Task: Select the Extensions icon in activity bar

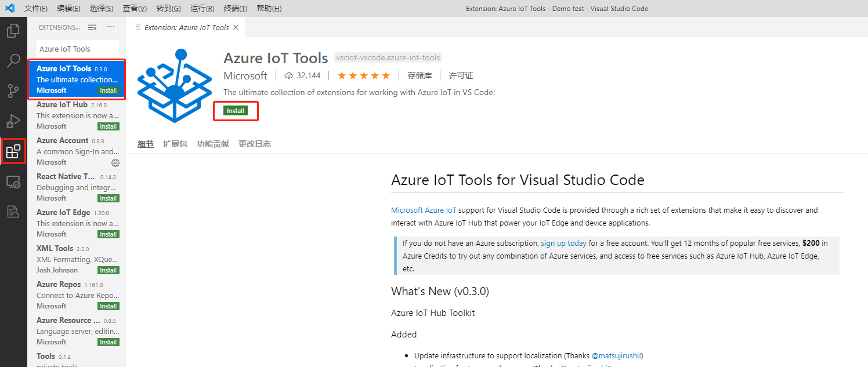Action: click(x=13, y=152)
